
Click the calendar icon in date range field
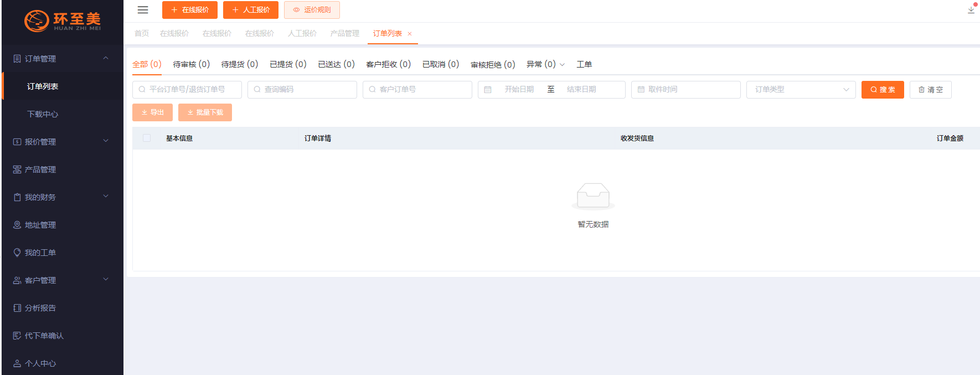coord(488,90)
